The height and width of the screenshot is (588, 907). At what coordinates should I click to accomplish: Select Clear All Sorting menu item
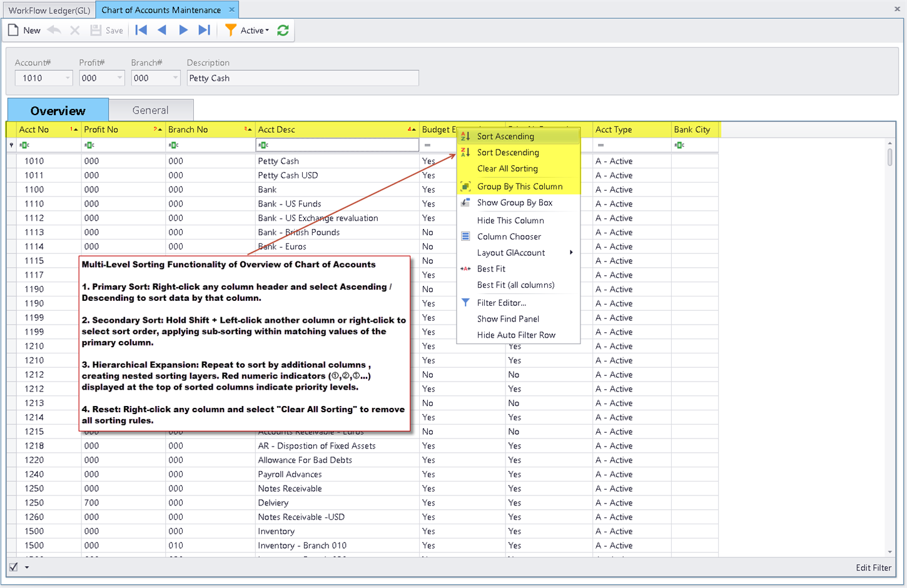click(507, 169)
